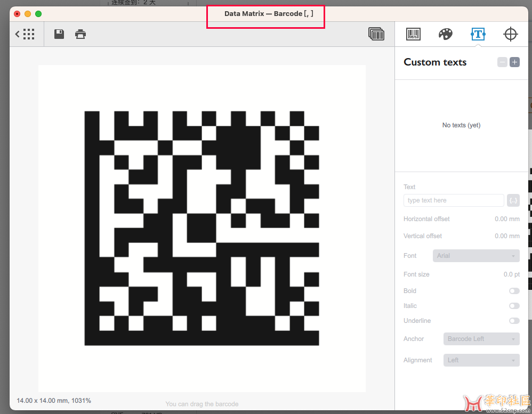The width and height of the screenshot is (532, 414).
Task: Insert placeholder via curly braces button
Action: (513, 200)
